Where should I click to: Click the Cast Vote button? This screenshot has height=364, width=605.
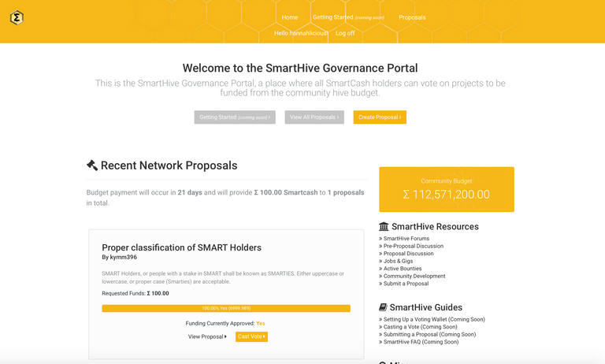tap(251, 336)
